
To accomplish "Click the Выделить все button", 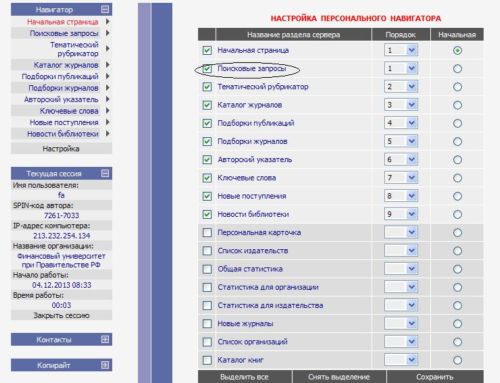I will click(245, 377).
